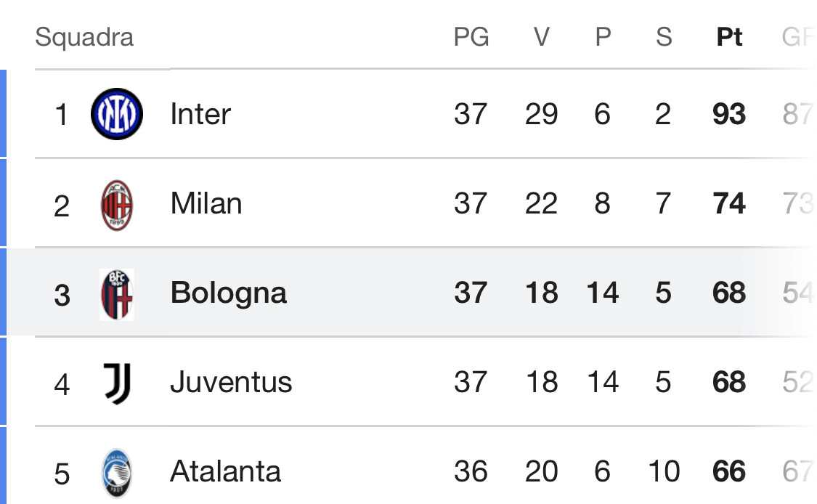This screenshot has height=504, width=817.
Task: Click the bold Pt points header
Action: click(x=729, y=37)
